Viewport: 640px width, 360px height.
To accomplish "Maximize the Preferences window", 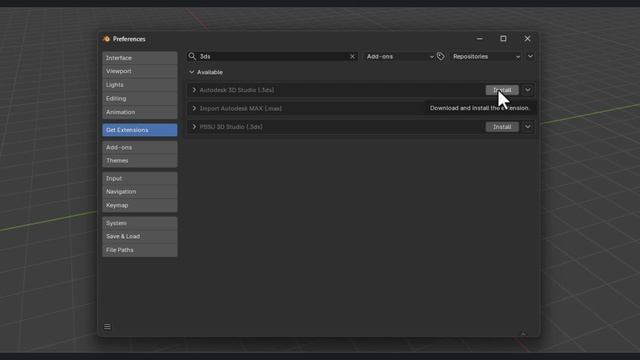I will [503, 39].
